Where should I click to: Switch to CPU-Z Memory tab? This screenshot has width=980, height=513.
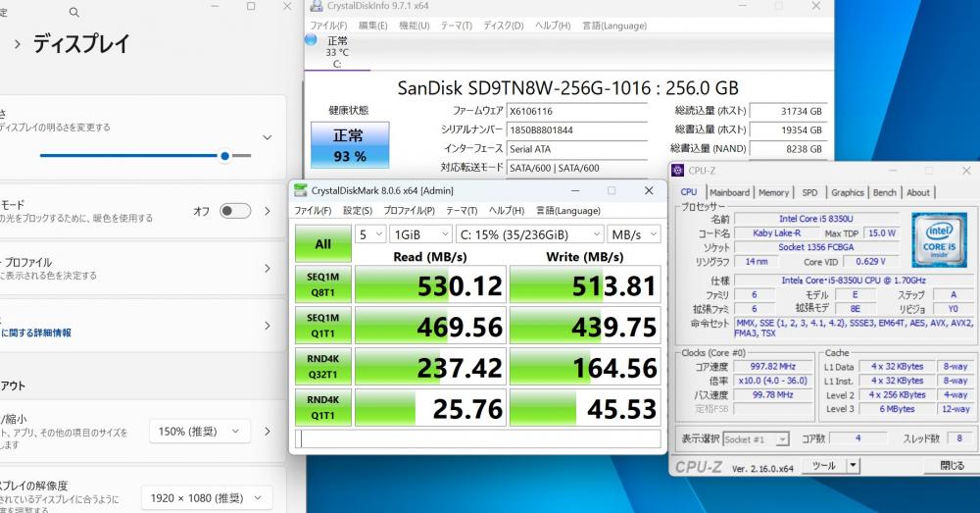coord(774,192)
